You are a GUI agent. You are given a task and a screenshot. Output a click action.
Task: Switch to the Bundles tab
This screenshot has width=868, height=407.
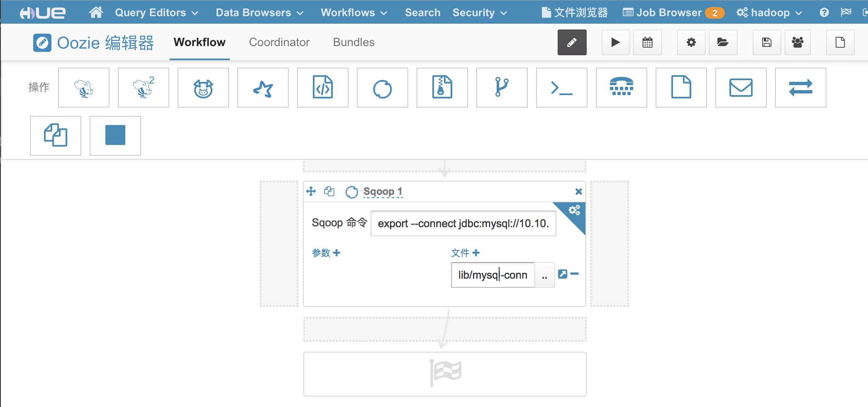(354, 42)
